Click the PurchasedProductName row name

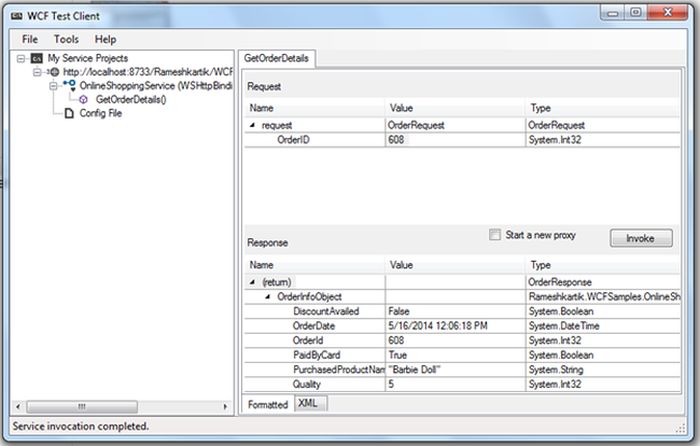[338, 370]
